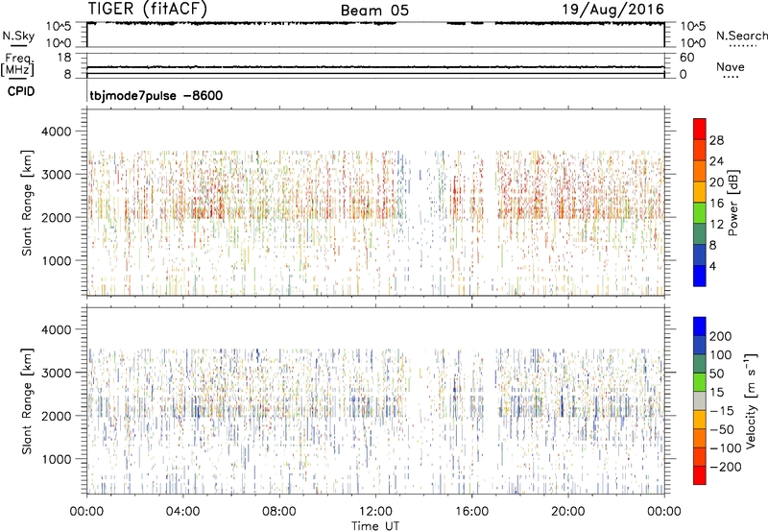The width and height of the screenshot is (768, 532).
Task: Select the 3000 tick of the velocity panel
Action: pos(57,373)
